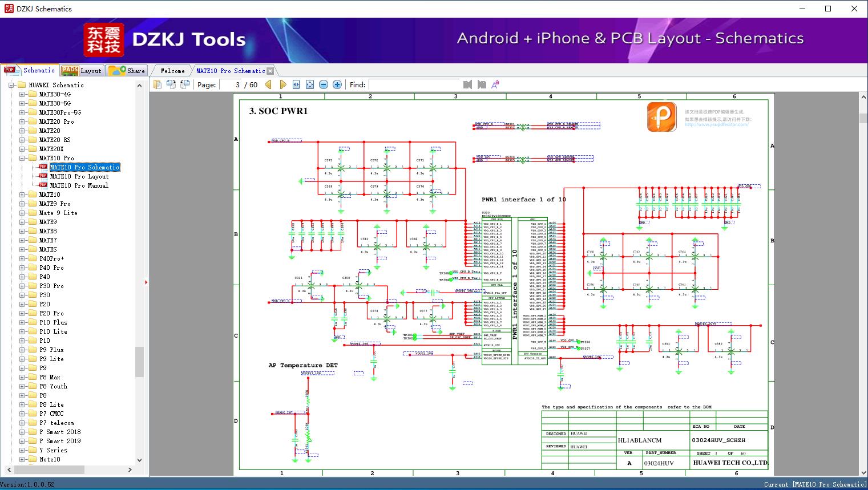This screenshot has width=868, height=490.
Task: Click the folder icon beside HUAWEI Schematic
Action: [22, 85]
